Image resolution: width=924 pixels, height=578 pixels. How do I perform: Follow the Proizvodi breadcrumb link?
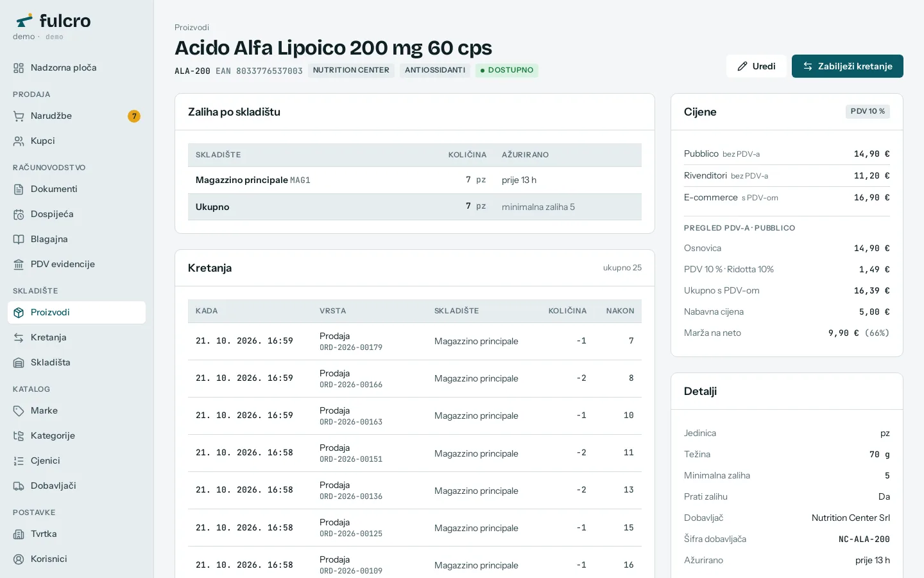click(x=192, y=28)
